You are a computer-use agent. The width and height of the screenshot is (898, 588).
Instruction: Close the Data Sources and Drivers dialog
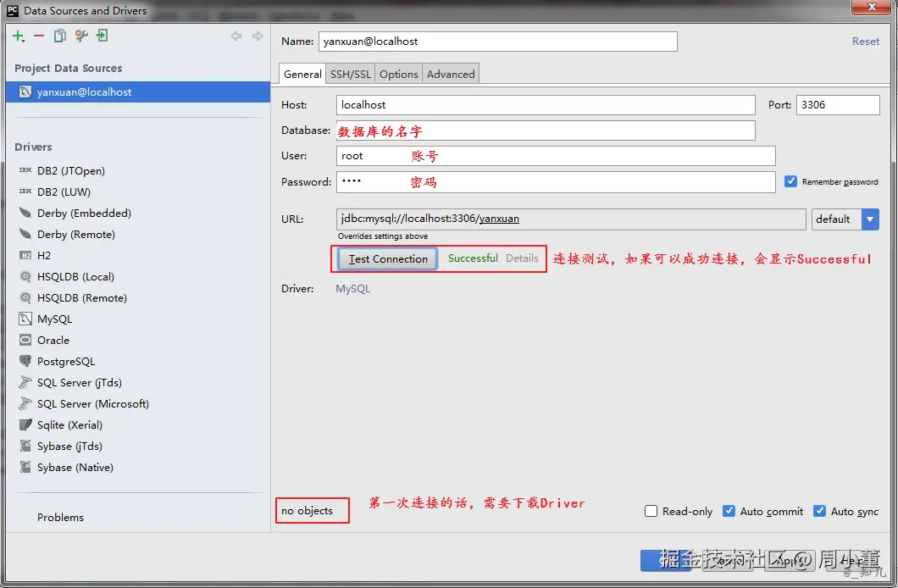(871, 7)
